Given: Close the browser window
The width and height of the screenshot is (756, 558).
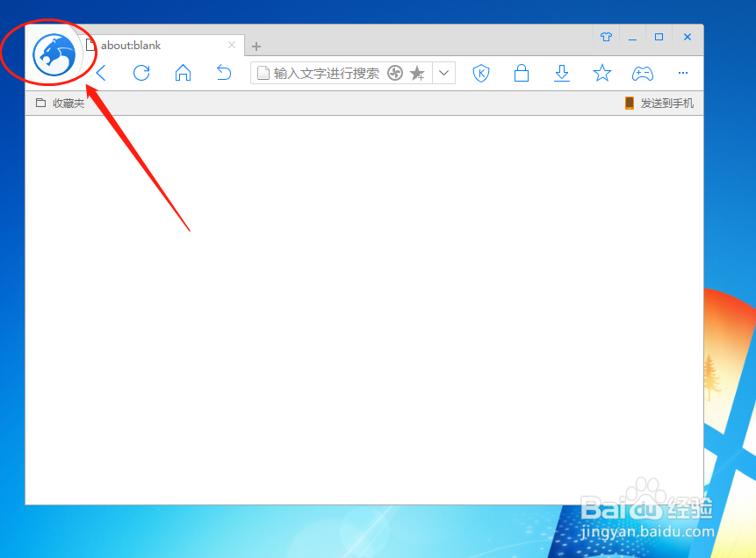Looking at the screenshot, I should point(688,37).
